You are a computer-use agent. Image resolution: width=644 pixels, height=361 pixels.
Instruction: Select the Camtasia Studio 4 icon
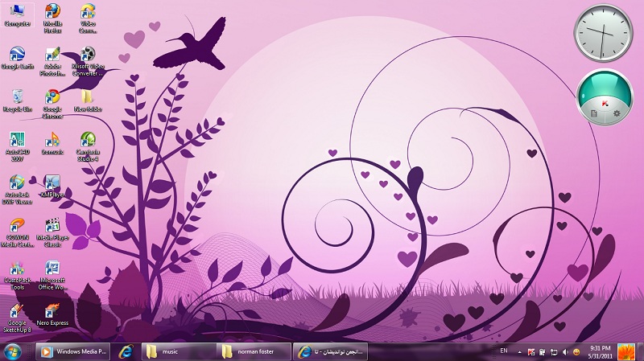[x=88, y=142]
